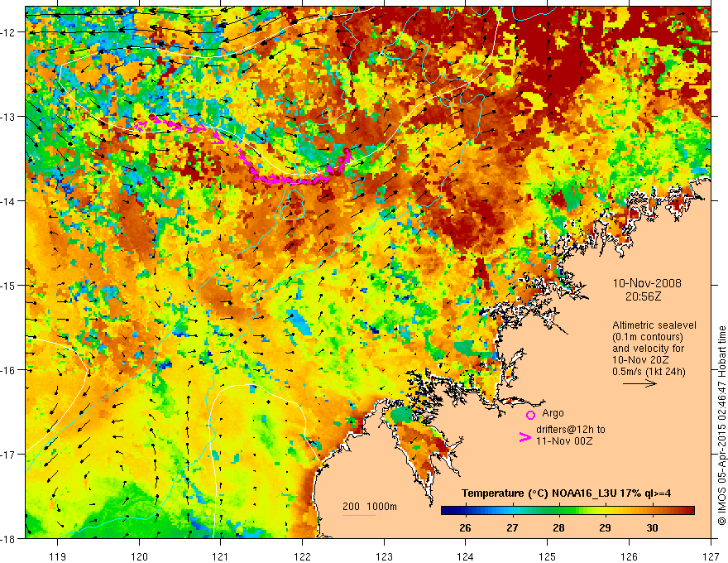Click longitude axis label 127

(x=711, y=556)
